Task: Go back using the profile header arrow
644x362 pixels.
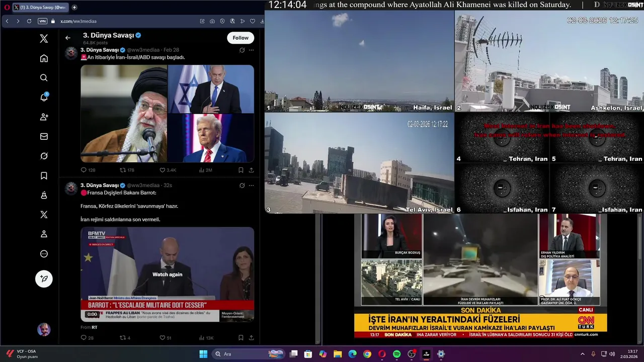Action: (68, 38)
